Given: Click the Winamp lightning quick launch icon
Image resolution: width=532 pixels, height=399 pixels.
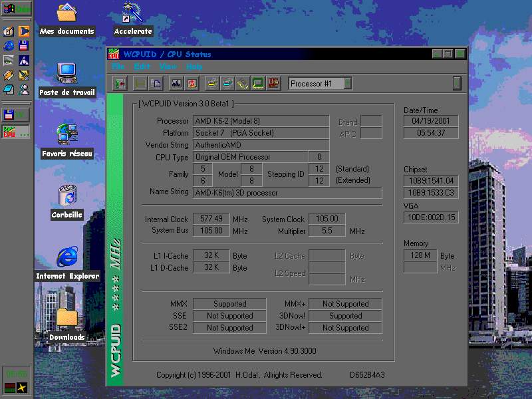Looking at the screenshot, I should pyautogui.click(x=9, y=75).
